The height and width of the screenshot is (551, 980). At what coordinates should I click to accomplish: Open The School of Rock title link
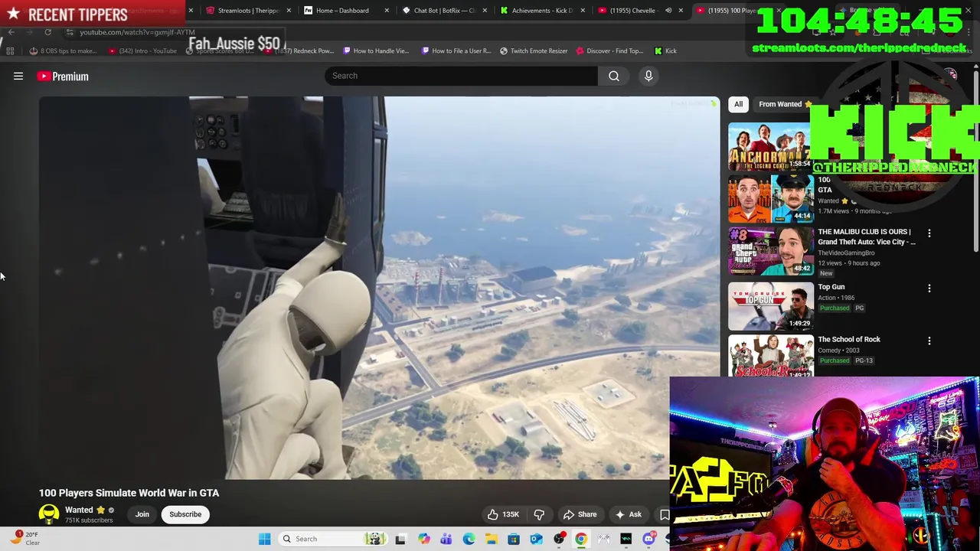pos(849,339)
